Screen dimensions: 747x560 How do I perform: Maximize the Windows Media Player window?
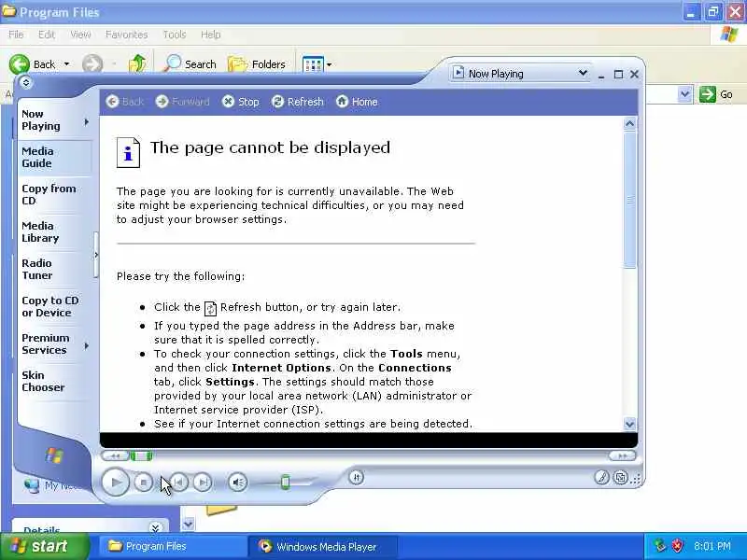618,75
